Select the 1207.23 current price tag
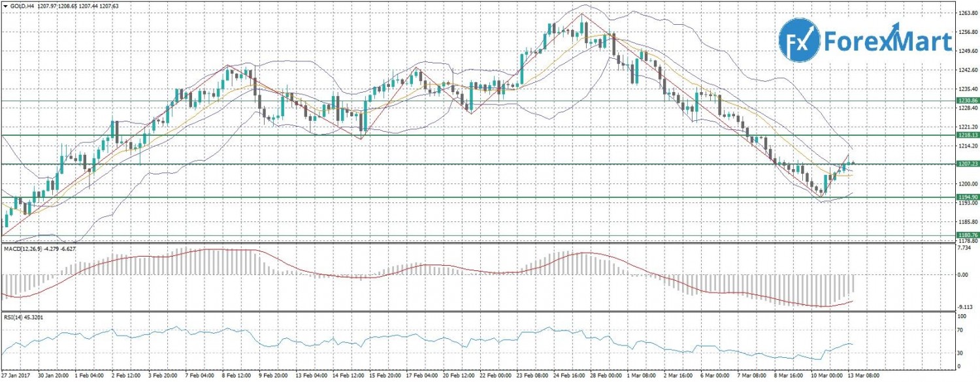This screenshot has height=382, width=980. point(967,164)
